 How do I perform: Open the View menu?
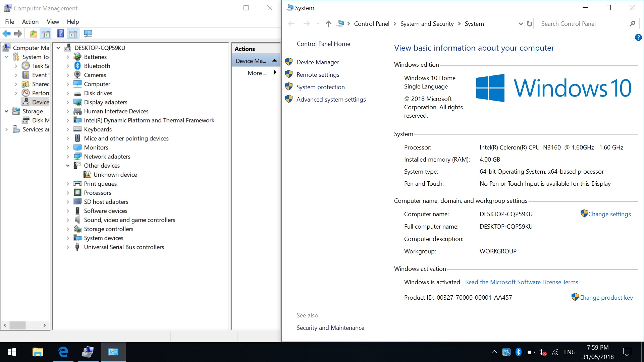[x=53, y=22]
